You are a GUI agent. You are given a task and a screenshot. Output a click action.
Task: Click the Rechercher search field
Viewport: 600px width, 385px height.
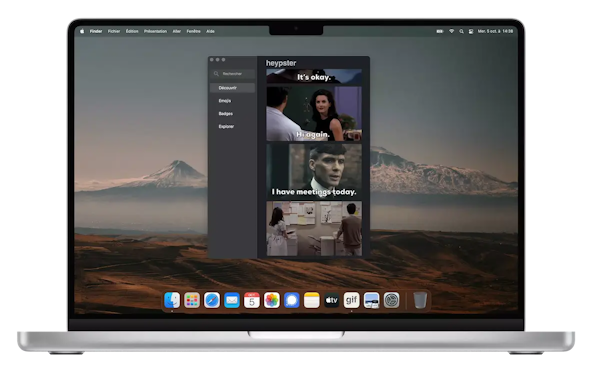coord(232,74)
